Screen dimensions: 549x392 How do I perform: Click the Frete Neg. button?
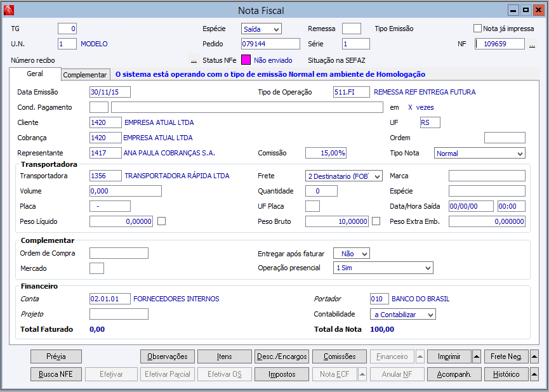506,356
